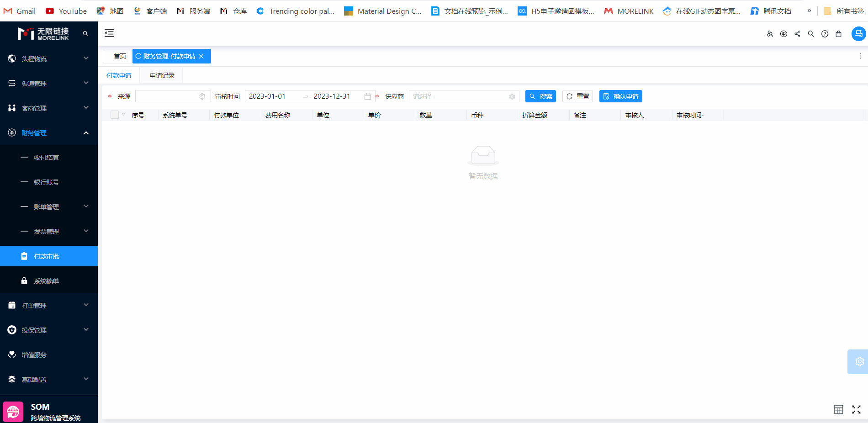Collapse the 财务管理 menu
Screen dimensions: 868x423
point(49,132)
